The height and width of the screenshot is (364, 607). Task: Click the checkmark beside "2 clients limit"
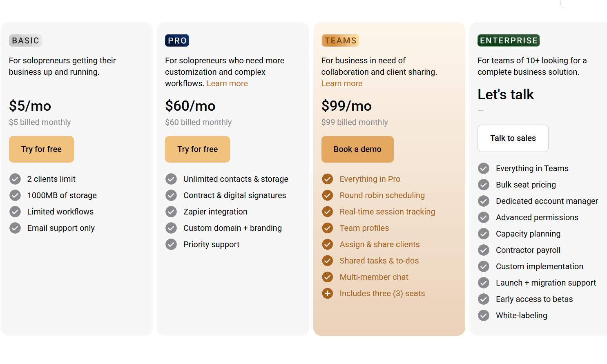pos(15,179)
